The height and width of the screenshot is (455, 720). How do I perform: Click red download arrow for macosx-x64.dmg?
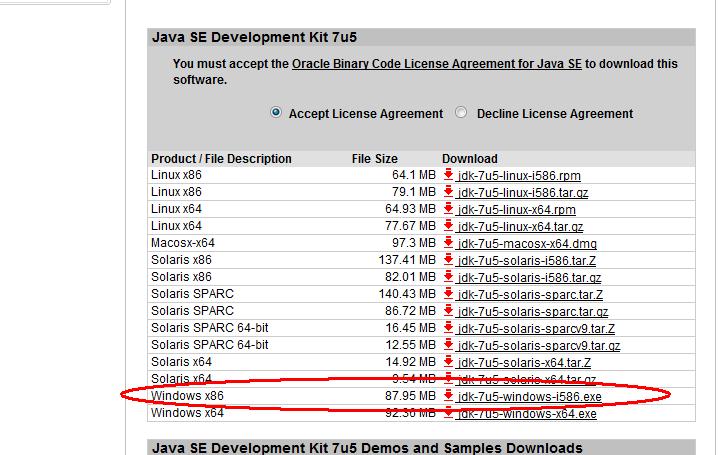[449, 242]
